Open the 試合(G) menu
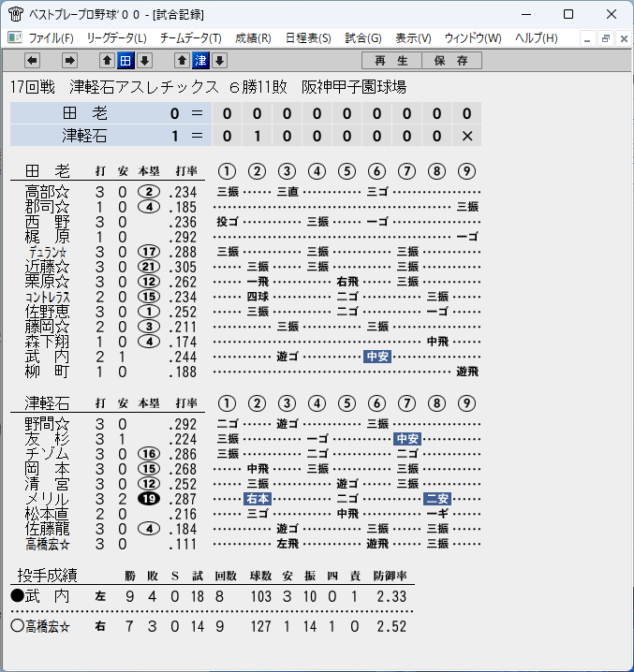Viewport: 634px width, 672px height. coord(363,38)
